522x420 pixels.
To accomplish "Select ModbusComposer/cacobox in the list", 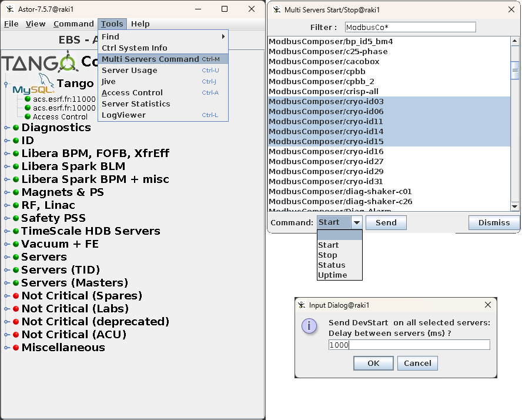I will pyautogui.click(x=389, y=62).
